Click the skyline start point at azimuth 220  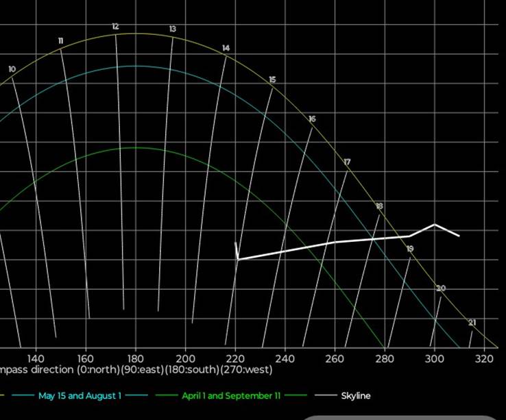coord(237,259)
